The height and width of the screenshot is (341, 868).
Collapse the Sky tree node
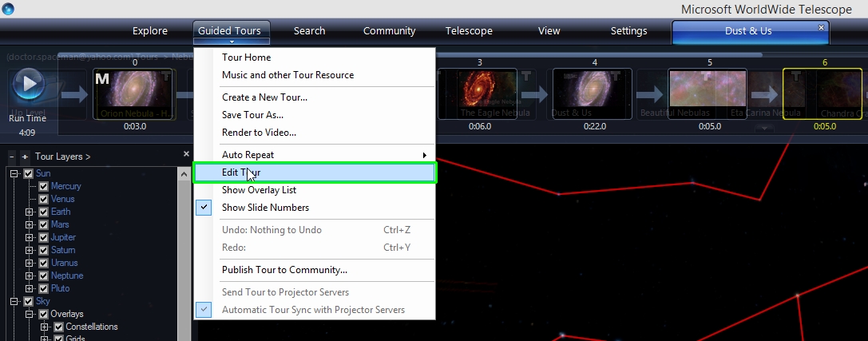point(14,302)
